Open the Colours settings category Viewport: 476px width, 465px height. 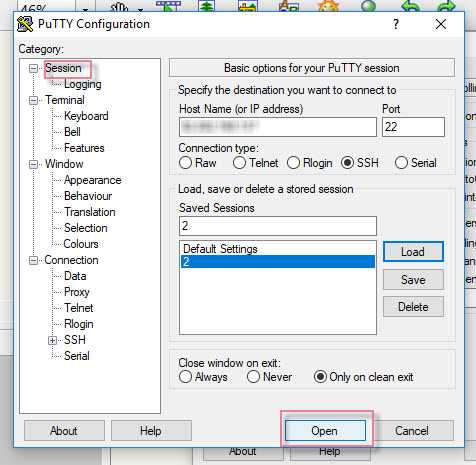(x=81, y=244)
